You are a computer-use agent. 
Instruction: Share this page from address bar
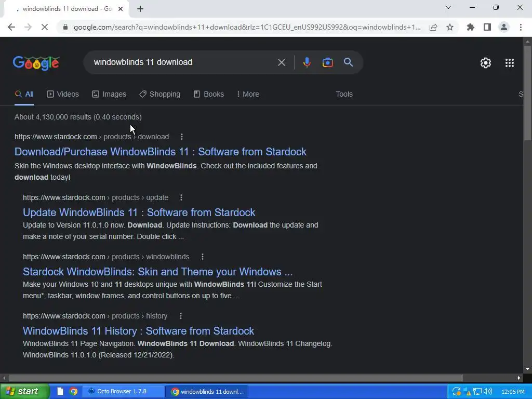click(x=433, y=27)
